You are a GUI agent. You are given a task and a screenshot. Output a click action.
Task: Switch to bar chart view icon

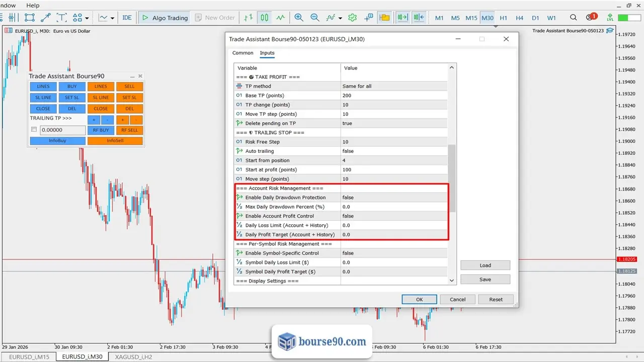point(249,18)
